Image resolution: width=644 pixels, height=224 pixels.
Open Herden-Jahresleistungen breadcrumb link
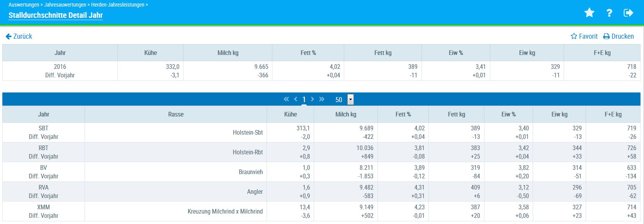117,5
